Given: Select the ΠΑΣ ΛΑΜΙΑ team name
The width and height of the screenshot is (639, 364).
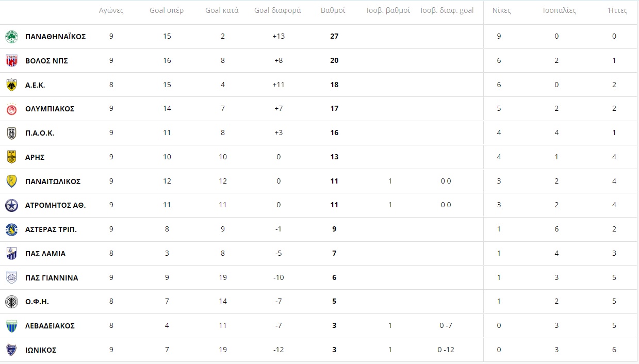Looking at the screenshot, I should (x=45, y=254).
